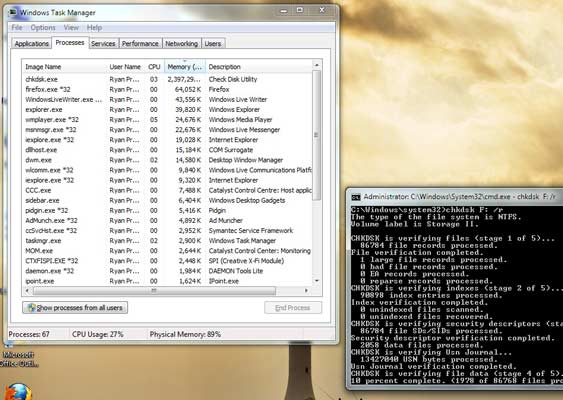This screenshot has width=563, height=400.
Task: Sort by Description column header
Action: (x=259, y=67)
